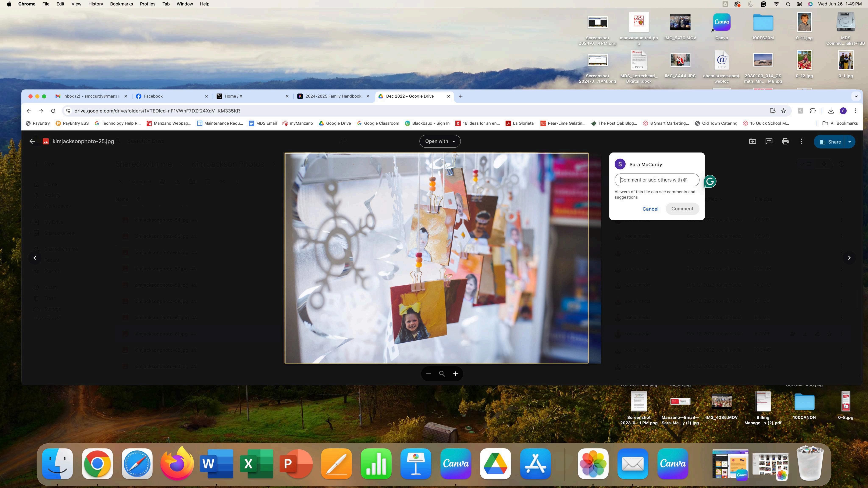868x488 pixels.
Task: Expand the Open with dropdown
Action: [x=440, y=141]
